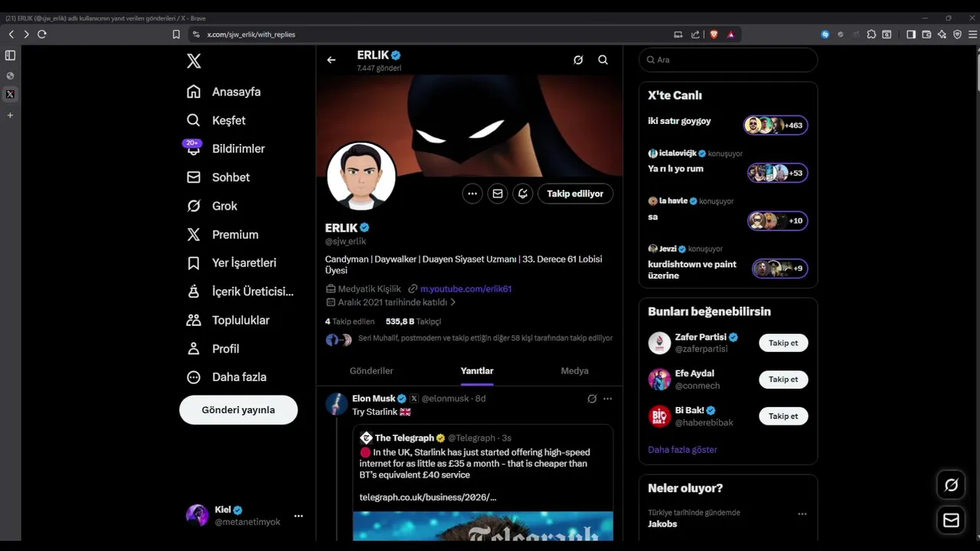Click Grok icon on Elon Musk post
The width and height of the screenshot is (980, 551).
tap(592, 399)
